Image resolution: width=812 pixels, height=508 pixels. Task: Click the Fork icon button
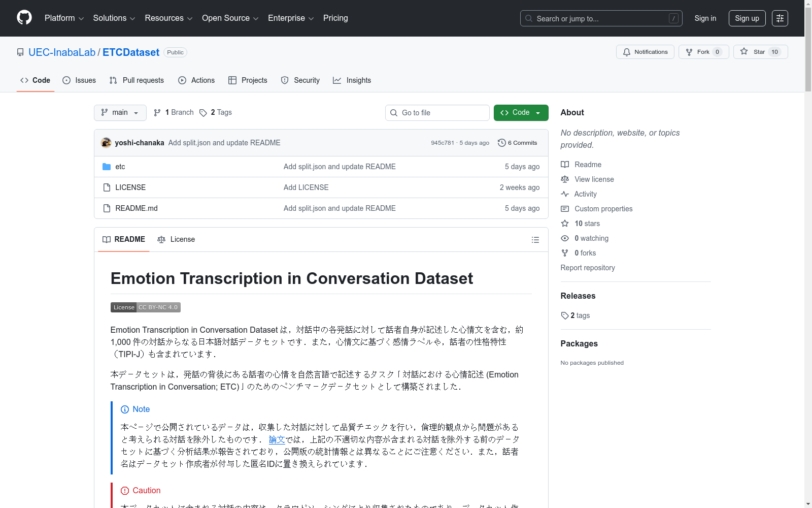(x=689, y=52)
